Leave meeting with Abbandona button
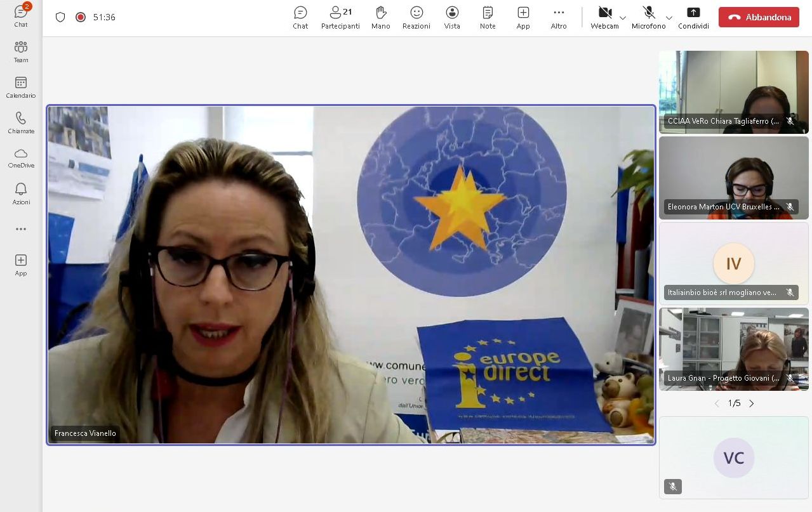The height and width of the screenshot is (512, 812). coord(759,17)
